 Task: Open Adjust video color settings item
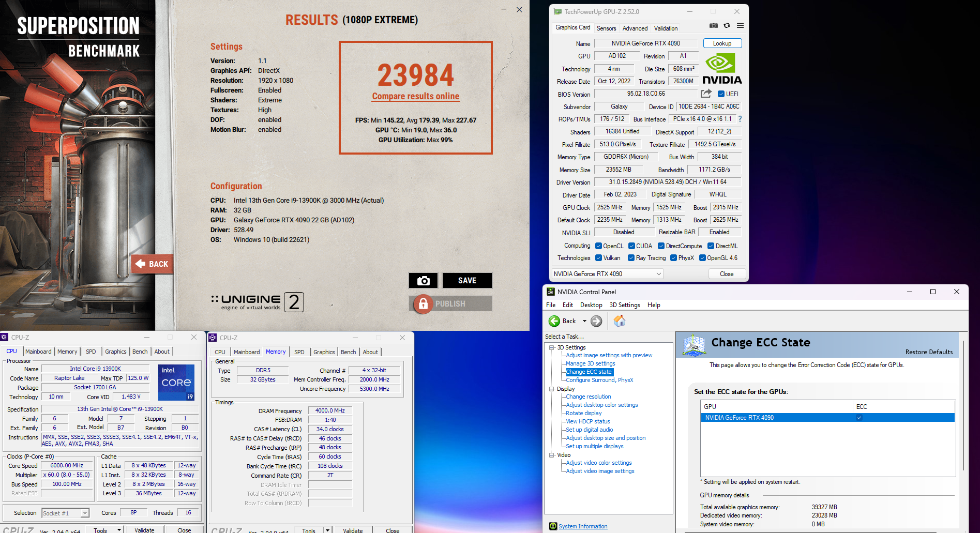[x=598, y=463]
